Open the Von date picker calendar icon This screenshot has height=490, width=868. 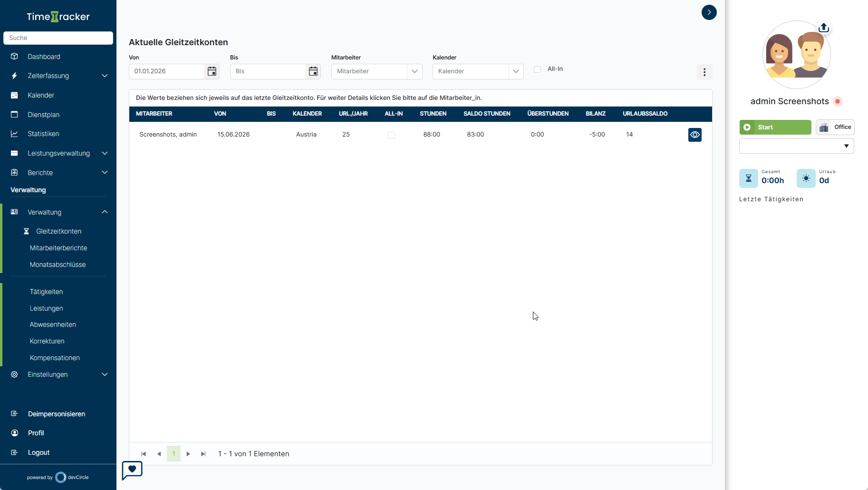pos(212,71)
